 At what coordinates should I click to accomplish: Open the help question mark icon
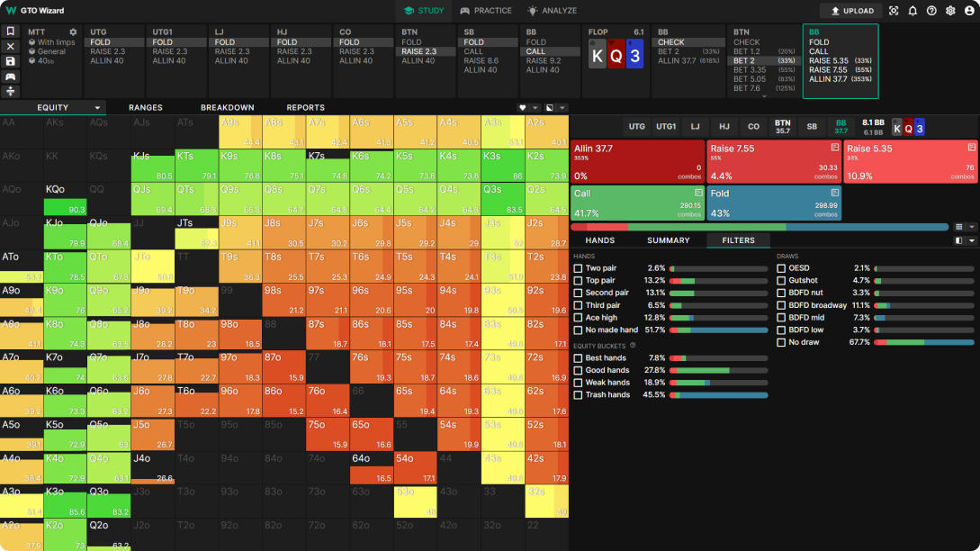pyautogui.click(x=931, y=11)
